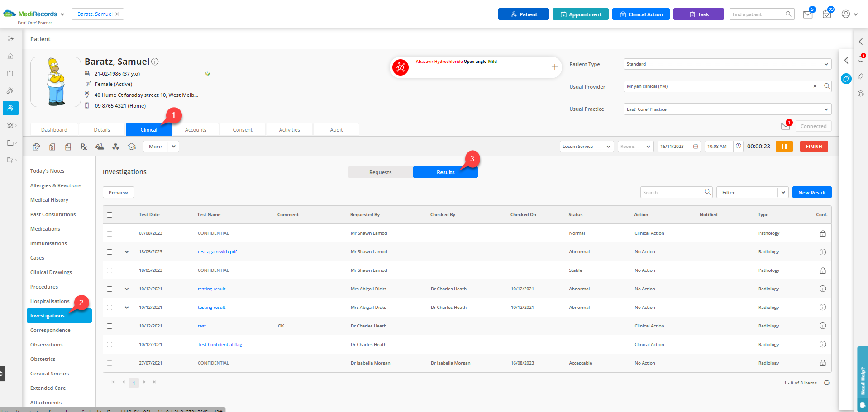Go to the Home icon in sidebar

pyautogui.click(x=10, y=56)
